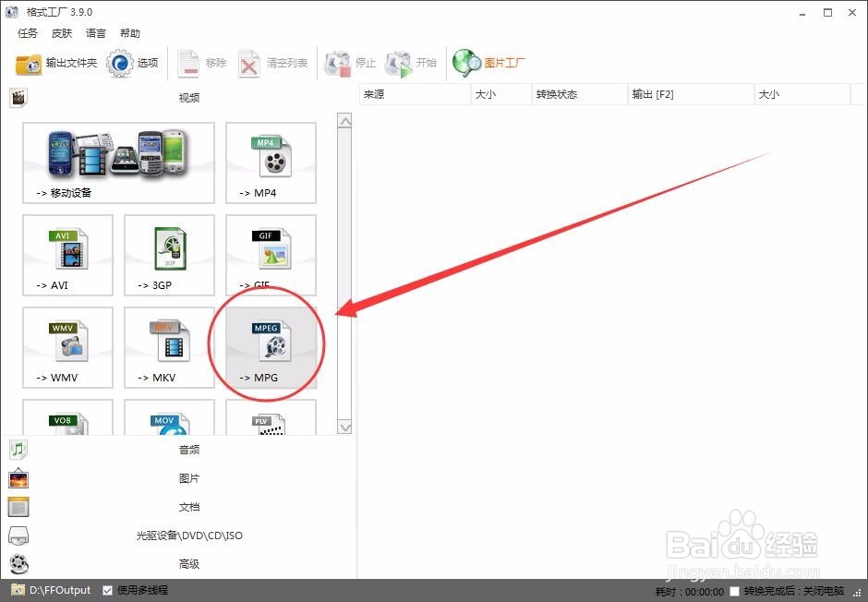
Task: Click the 图片 picture category icon
Action: [18, 478]
